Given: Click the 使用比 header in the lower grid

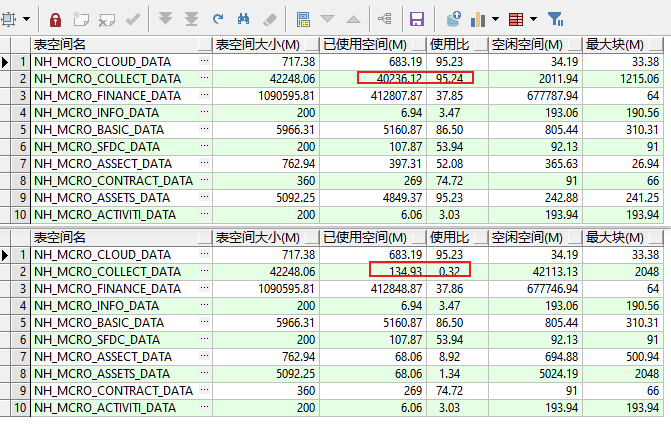Looking at the screenshot, I should pos(457,237).
